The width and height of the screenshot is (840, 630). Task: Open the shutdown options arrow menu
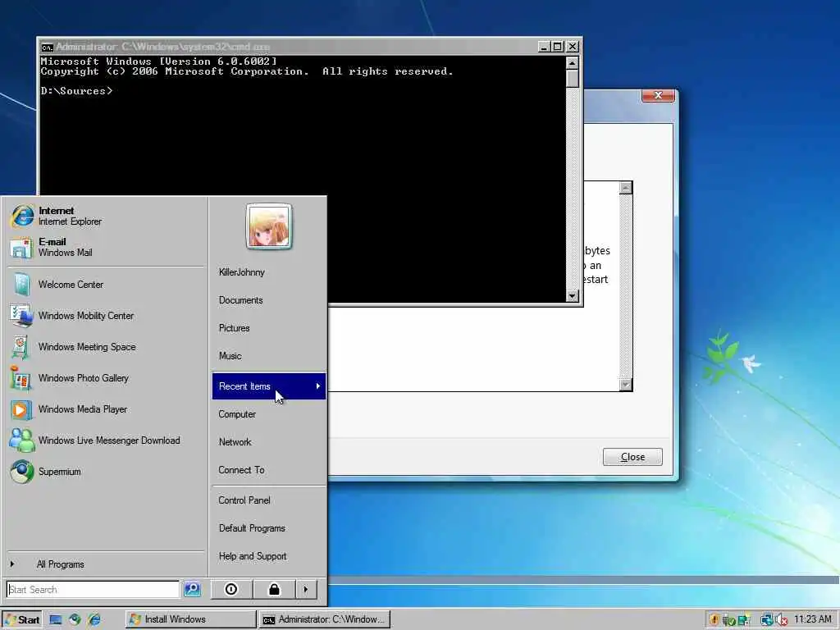tap(306, 589)
